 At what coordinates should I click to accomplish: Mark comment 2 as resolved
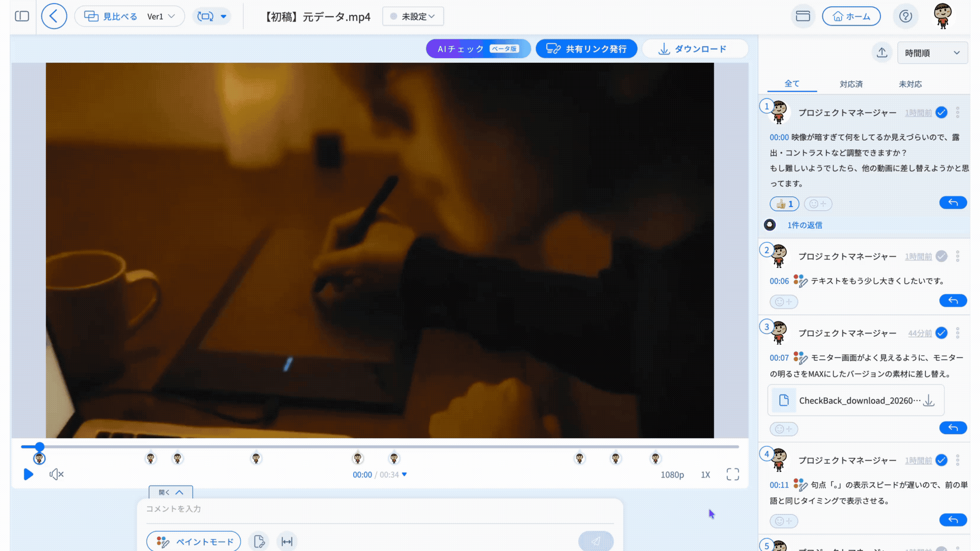942,257
